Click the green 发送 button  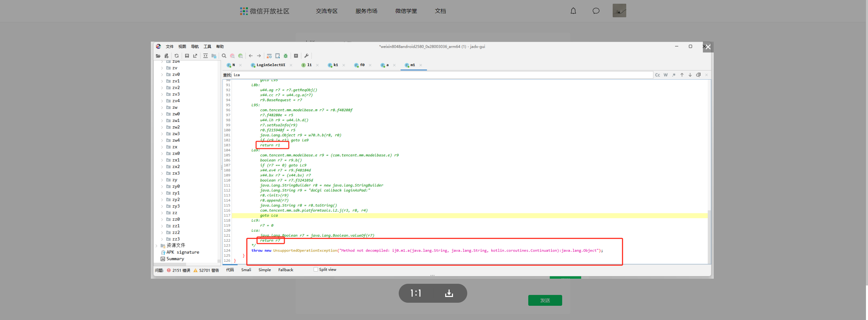545,300
